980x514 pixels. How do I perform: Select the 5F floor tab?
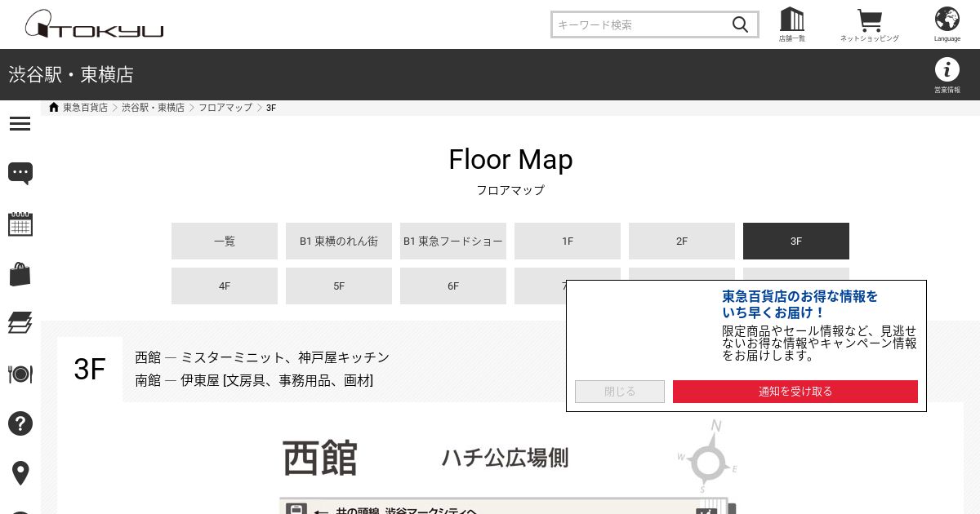[339, 286]
